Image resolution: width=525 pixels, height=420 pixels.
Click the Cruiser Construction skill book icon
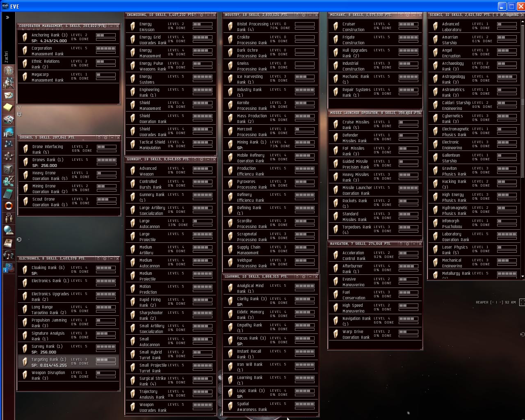(x=336, y=27)
